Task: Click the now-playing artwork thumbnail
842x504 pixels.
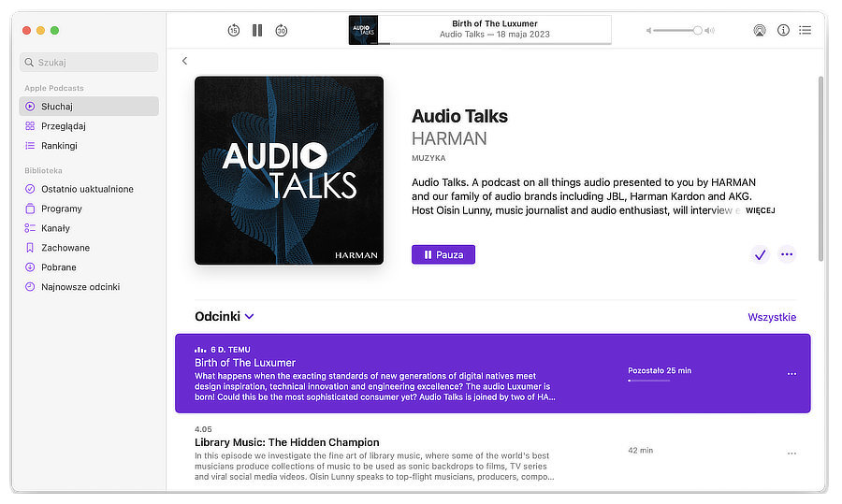Action: coord(363,30)
